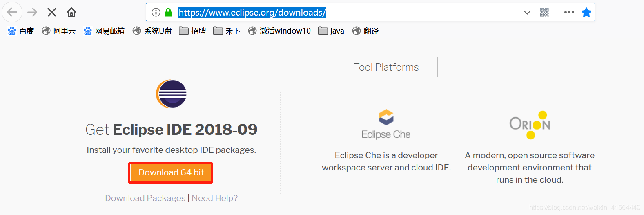Stop loading the page
Viewport: 644px width, 215px height.
(x=52, y=12)
